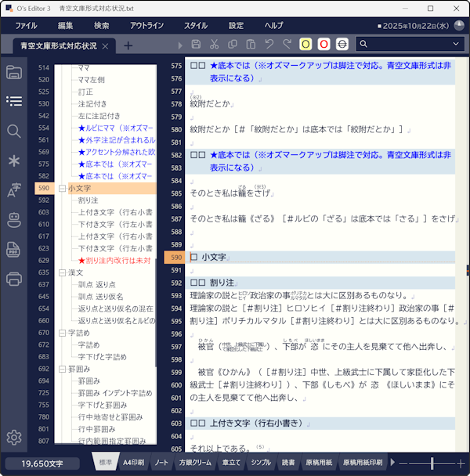Click the PDF export sidebar icon
Viewport: 470px width, 476px height.
click(13, 249)
